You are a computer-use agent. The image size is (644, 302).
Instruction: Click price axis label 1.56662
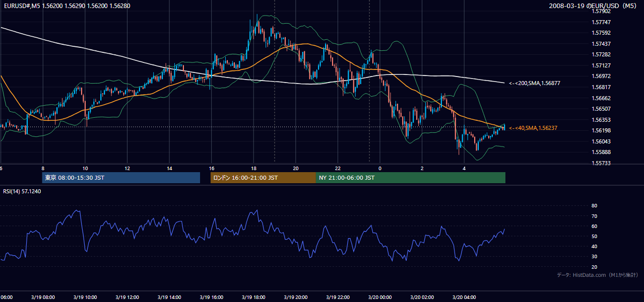tap(601, 98)
